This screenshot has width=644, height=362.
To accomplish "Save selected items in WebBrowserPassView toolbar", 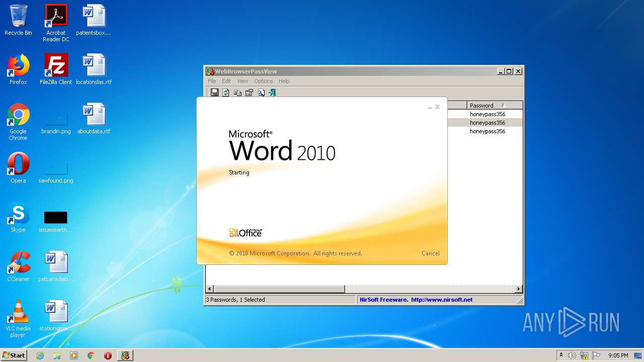I will coord(215,93).
